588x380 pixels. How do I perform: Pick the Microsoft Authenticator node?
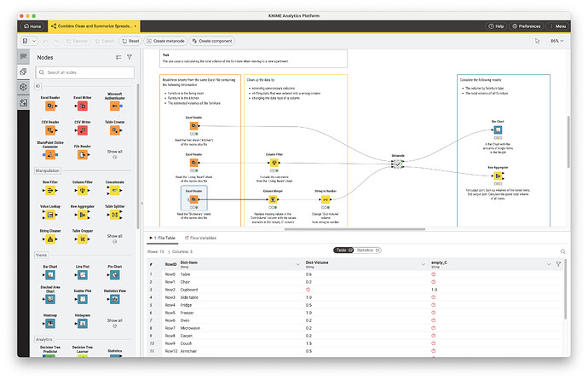(115, 106)
